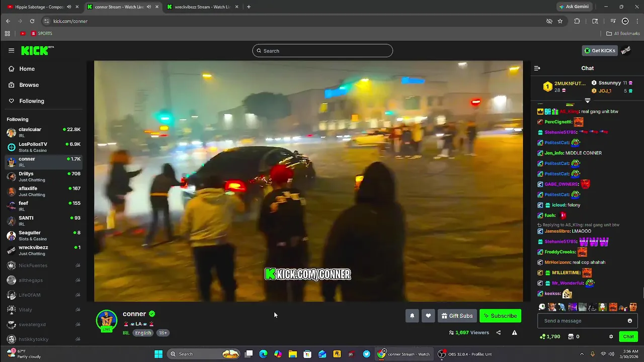Screen dimensions: 644x362
Task: Go back in browser history
Action: (x=8, y=21)
